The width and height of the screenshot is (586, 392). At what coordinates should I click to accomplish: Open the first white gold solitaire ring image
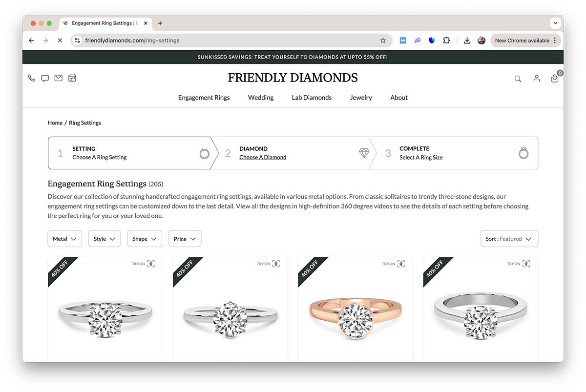click(105, 319)
